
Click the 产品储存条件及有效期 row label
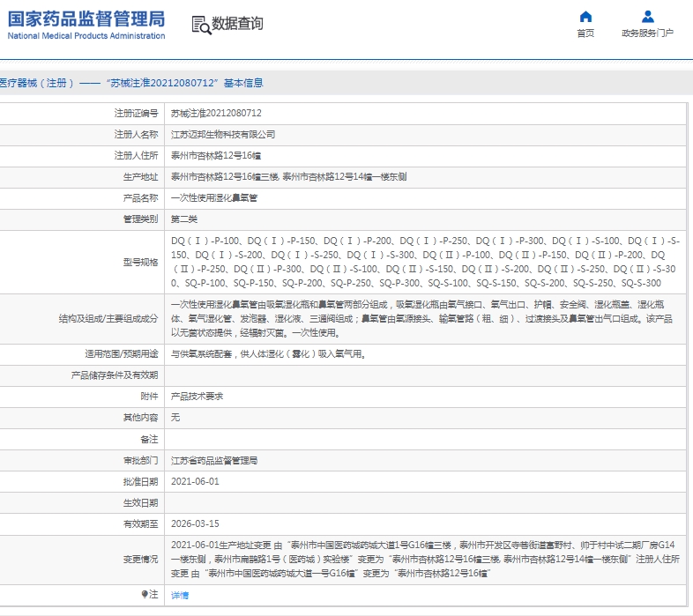coord(115,375)
